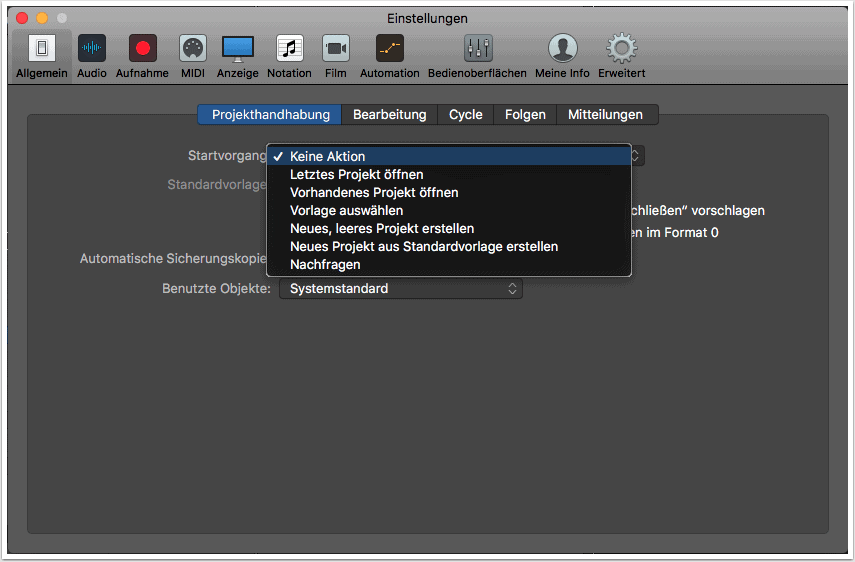
Task: Switch to the Bearbeitung tab
Action: 389,115
